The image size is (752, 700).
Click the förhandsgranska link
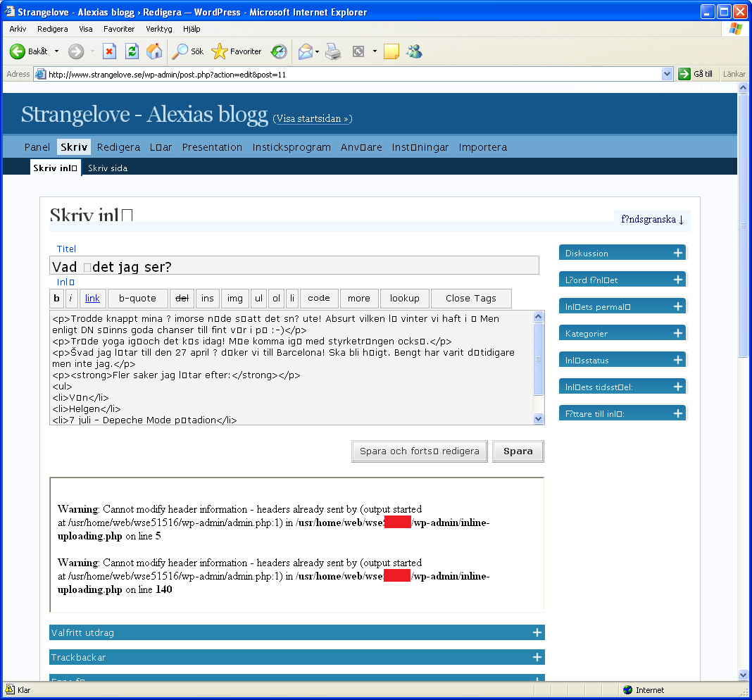coord(652,219)
